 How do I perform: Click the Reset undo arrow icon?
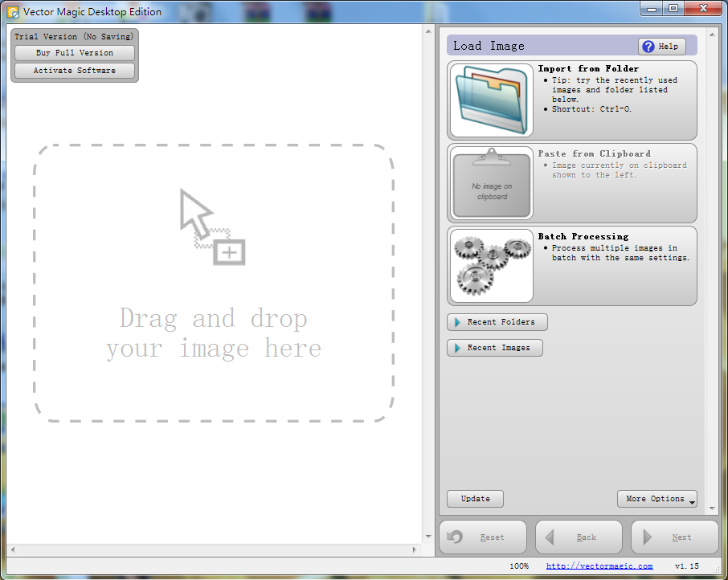[x=456, y=537]
